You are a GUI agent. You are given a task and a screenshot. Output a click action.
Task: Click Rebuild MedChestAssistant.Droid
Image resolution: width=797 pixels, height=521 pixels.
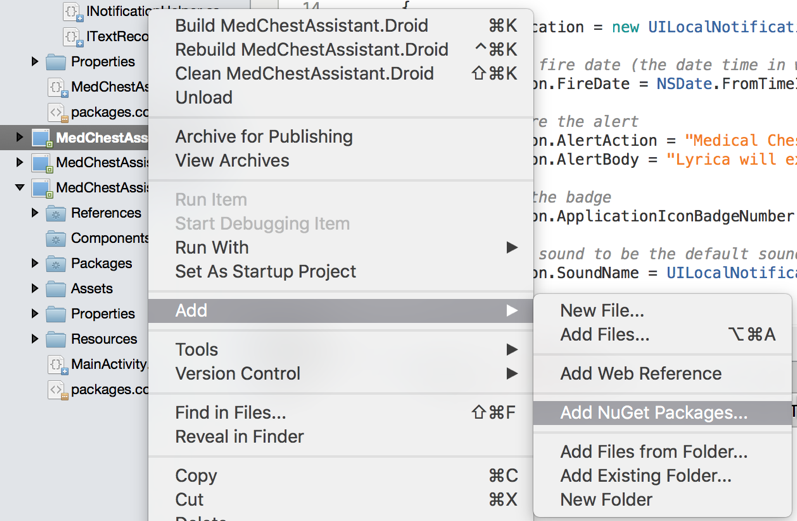coord(311,49)
